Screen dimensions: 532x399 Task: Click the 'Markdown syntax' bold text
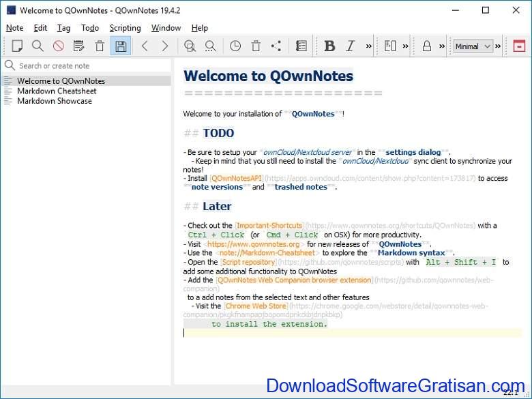coord(411,253)
